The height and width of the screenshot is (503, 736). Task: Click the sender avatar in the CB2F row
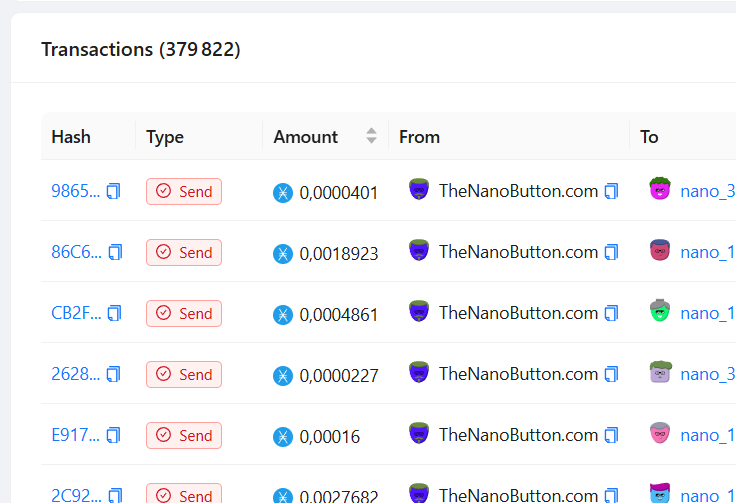pos(419,311)
